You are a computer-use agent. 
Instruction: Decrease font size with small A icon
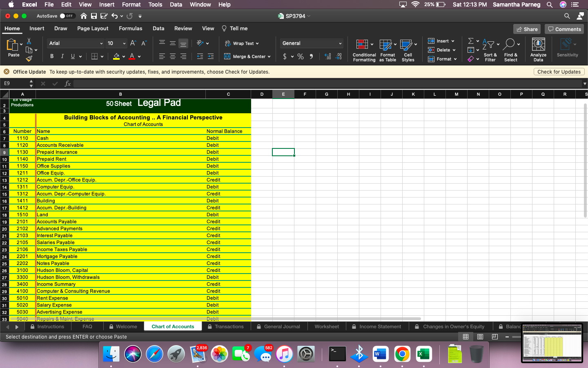tap(144, 43)
